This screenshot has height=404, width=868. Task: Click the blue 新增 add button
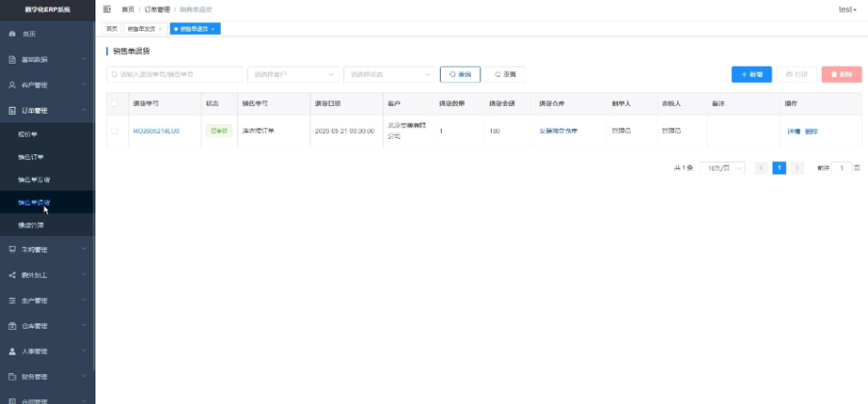(751, 74)
